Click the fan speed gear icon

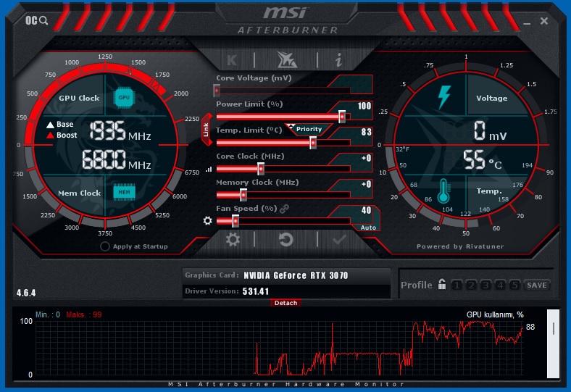pyautogui.click(x=207, y=220)
